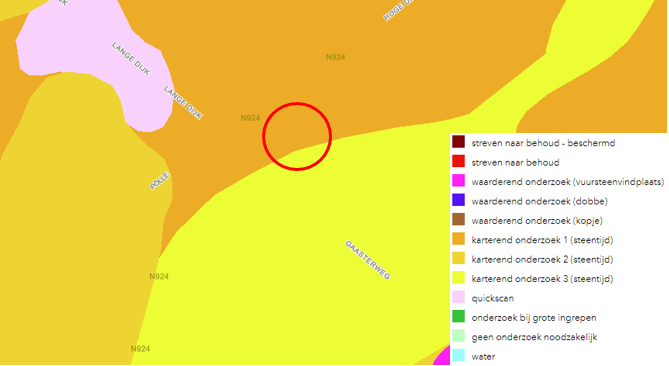Screen dimensions: 669x366
Task: Select legend entry 'karterend onderzoek 2 (steentijd)'
Action: [542, 260]
